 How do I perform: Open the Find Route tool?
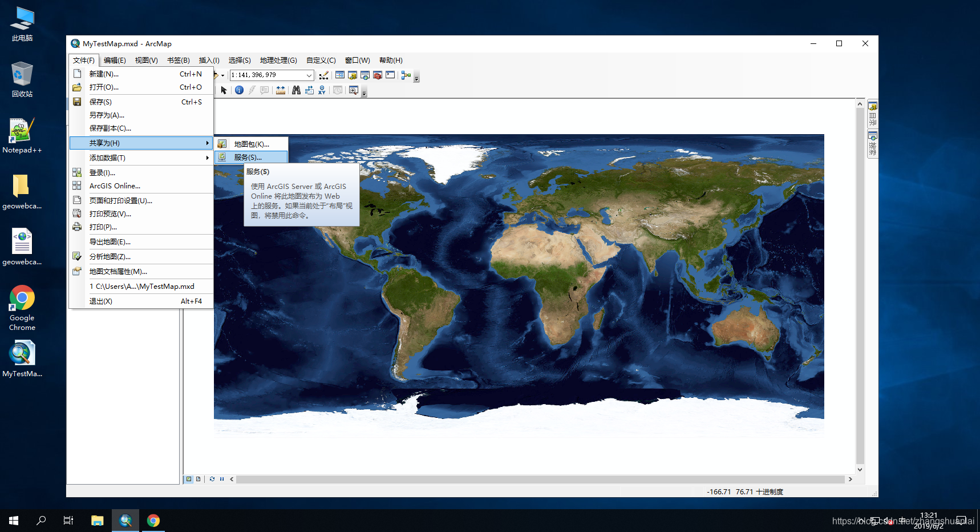coord(309,90)
